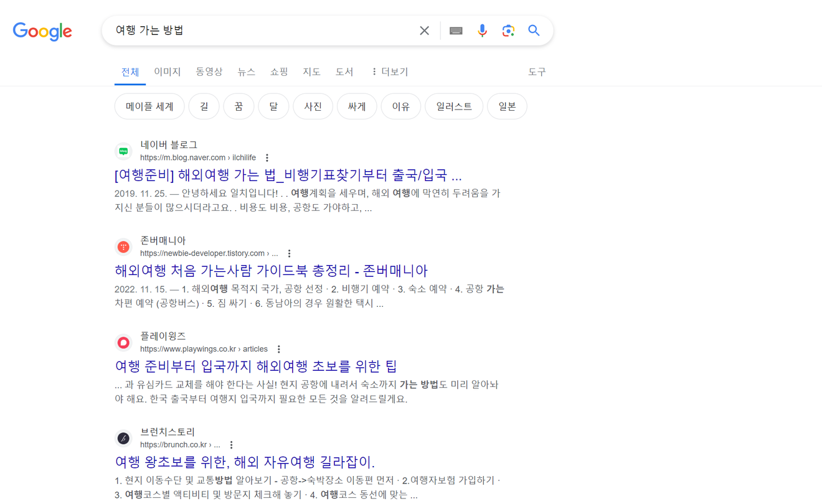Select the 전체 tab
The height and width of the screenshot is (504, 822).
[x=130, y=72]
